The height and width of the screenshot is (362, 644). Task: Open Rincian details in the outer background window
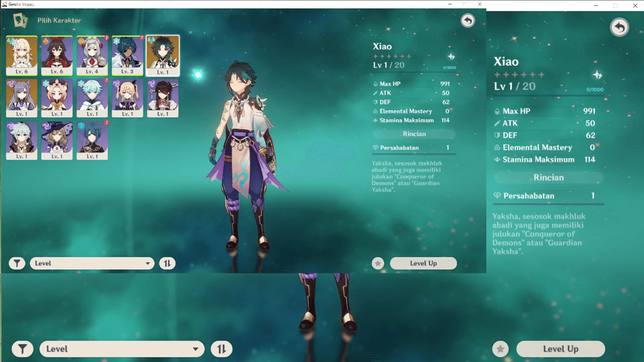click(x=548, y=178)
